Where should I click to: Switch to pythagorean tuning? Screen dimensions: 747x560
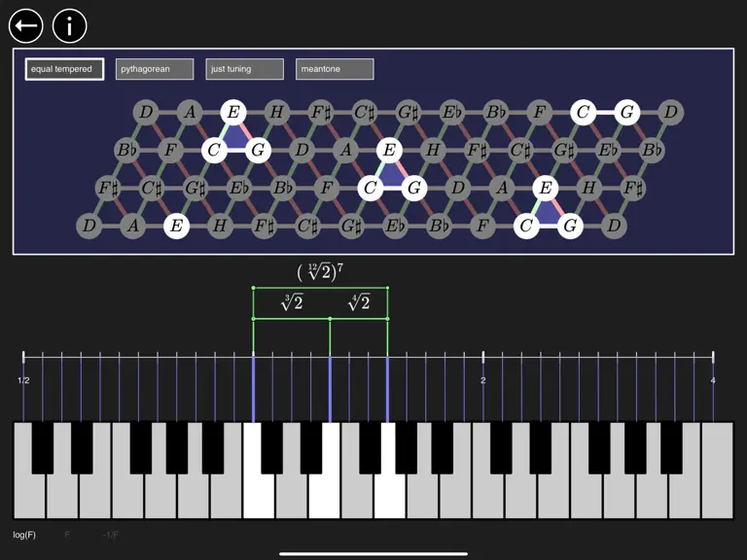pos(155,69)
